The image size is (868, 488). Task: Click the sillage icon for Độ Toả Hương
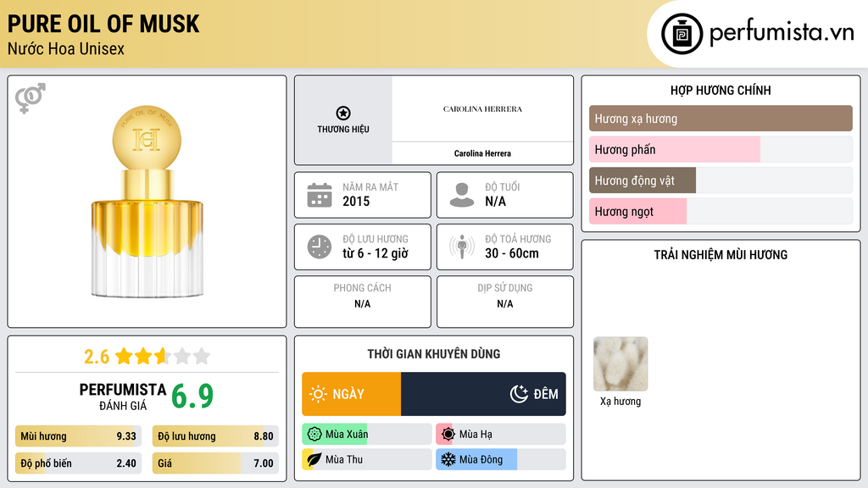[461, 247]
